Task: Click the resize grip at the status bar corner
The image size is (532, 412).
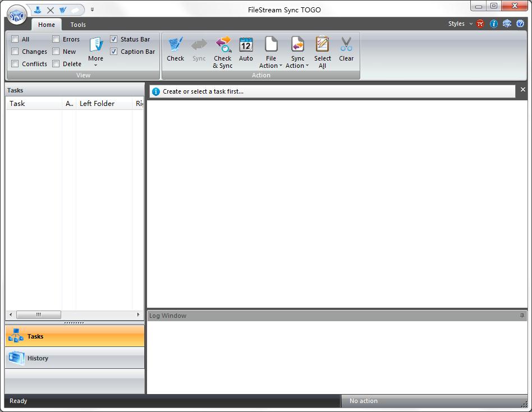Action: coord(524,404)
